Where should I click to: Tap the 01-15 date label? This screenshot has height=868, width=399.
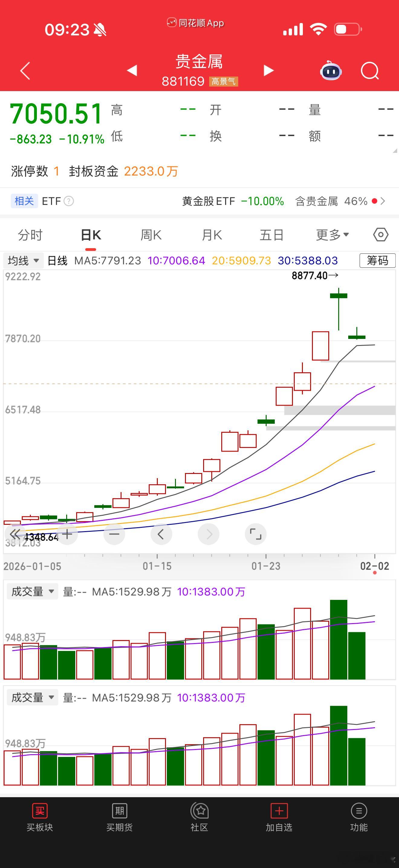click(157, 566)
